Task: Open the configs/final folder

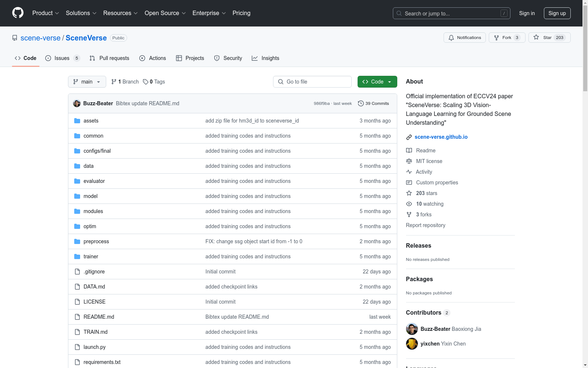Action: click(97, 151)
